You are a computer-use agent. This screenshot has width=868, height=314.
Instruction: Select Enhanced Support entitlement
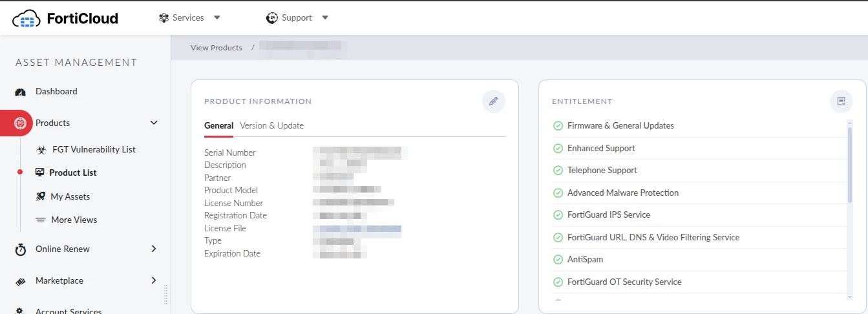click(601, 148)
